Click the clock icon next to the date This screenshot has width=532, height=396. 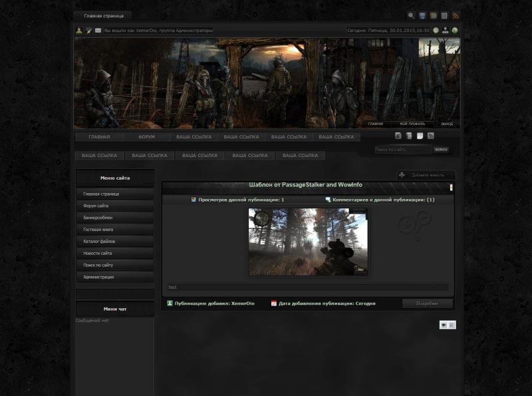(x=436, y=31)
